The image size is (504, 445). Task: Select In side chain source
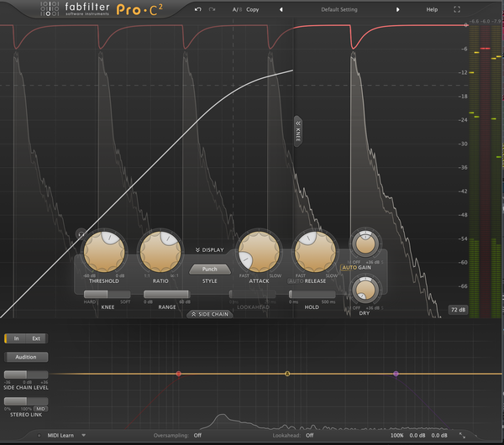(x=16, y=338)
